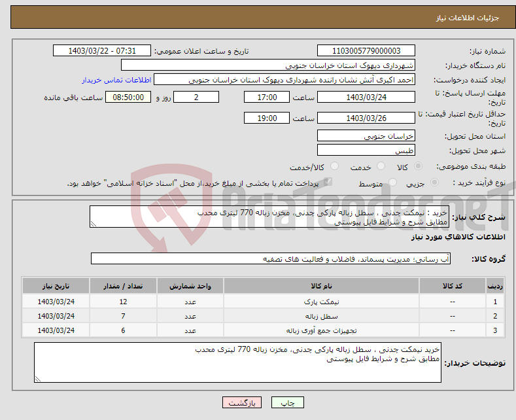Click the validity time 19:00 field
Screen dimensions: 516x420
[x=267, y=118]
